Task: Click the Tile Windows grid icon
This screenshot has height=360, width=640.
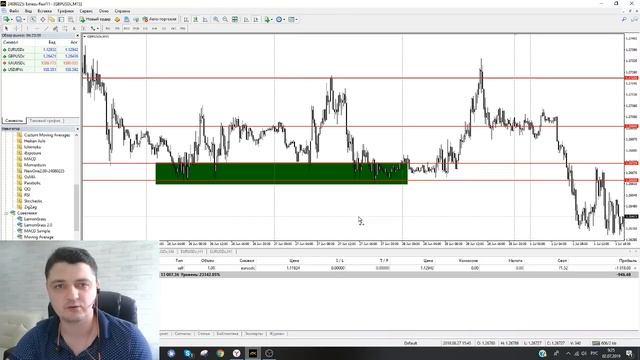Action: (x=235, y=19)
